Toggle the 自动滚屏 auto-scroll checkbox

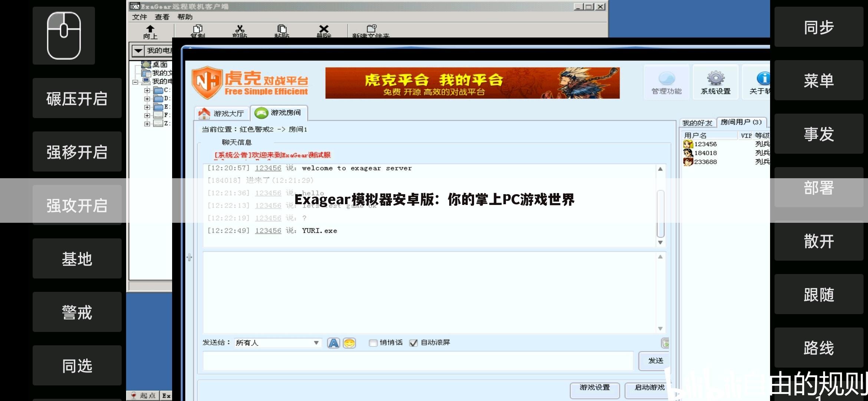pos(413,343)
